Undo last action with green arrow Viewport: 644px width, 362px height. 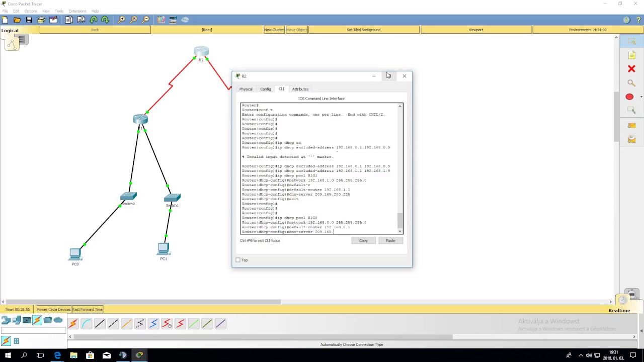[x=93, y=20]
